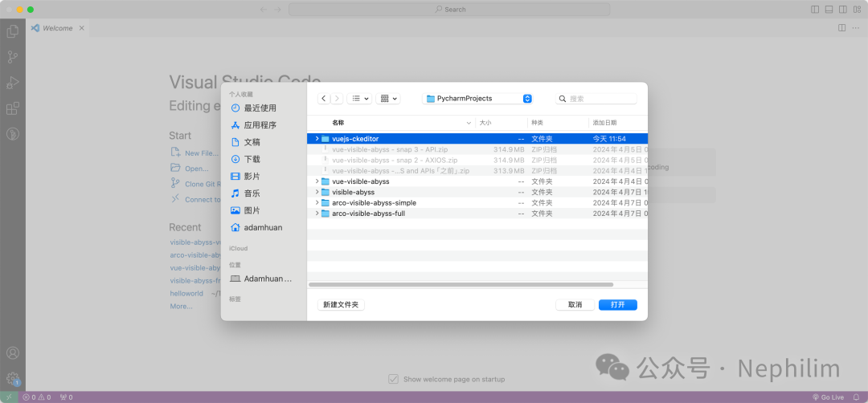The height and width of the screenshot is (403, 868).
Task: Select snap 2 - AXIOS.zip file
Action: coord(477,160)
